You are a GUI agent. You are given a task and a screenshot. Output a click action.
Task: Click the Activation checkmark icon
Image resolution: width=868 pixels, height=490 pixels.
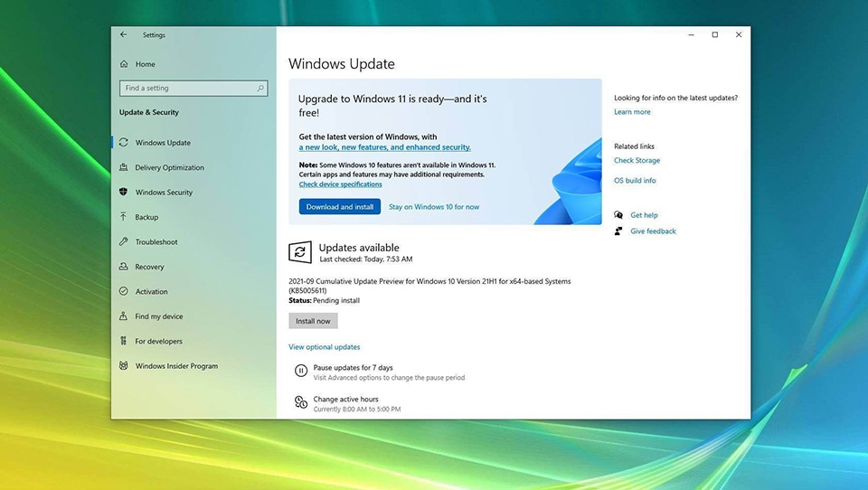(x=124, y=291)
